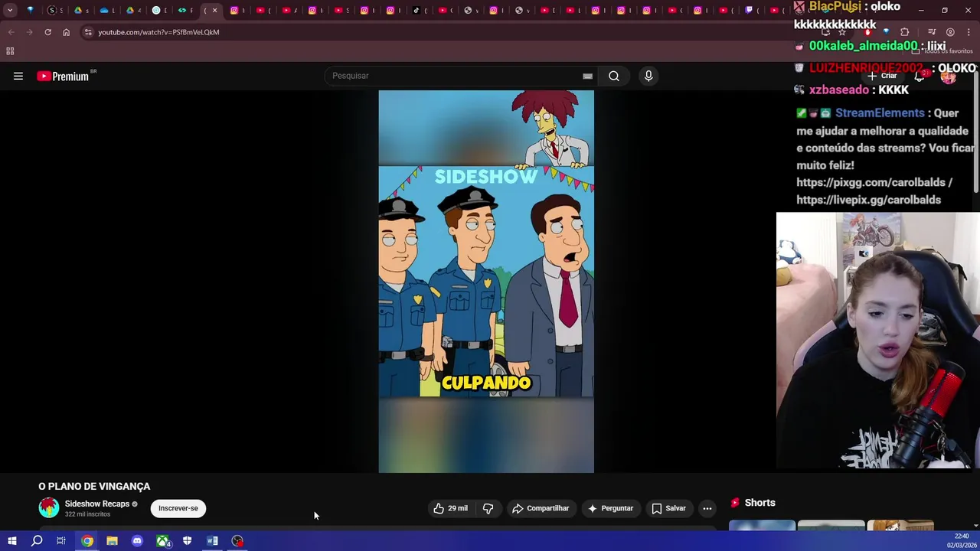980x551 pixels.
Task: Open File Explorer from taskbar
Action: [112, 541]
